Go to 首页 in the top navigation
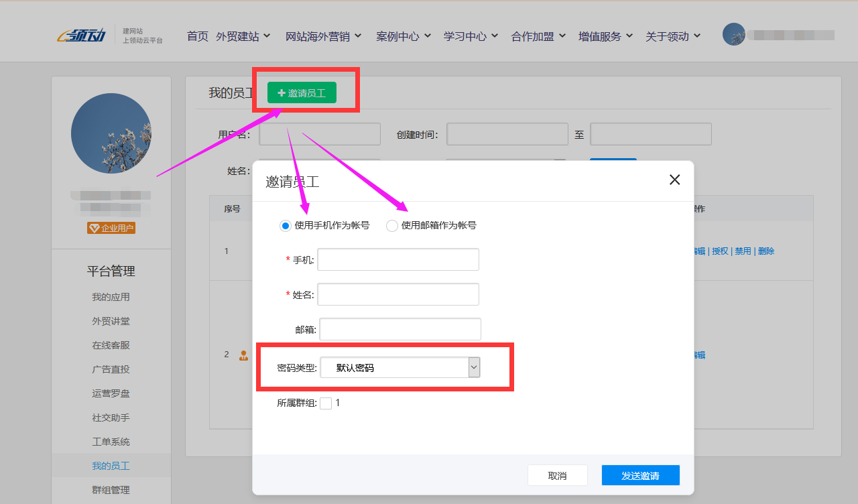The height and width of the screenshot is (504, 858). click(197, 36)
